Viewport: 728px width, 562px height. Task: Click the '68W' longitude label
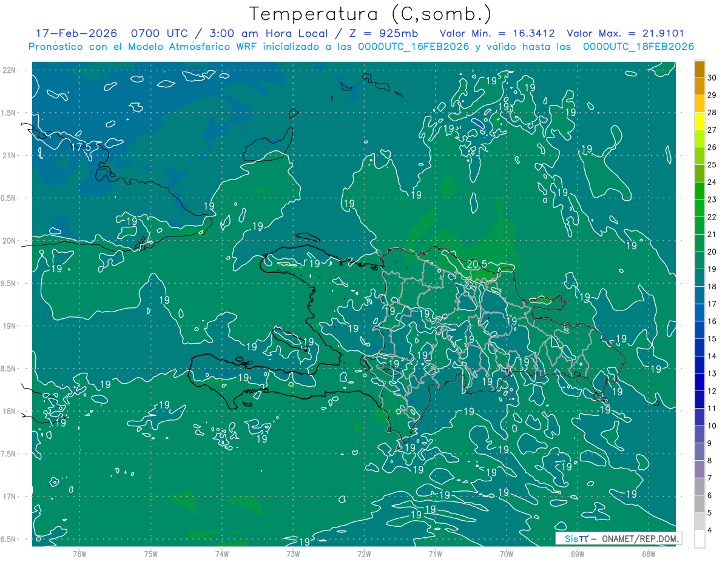649,554
